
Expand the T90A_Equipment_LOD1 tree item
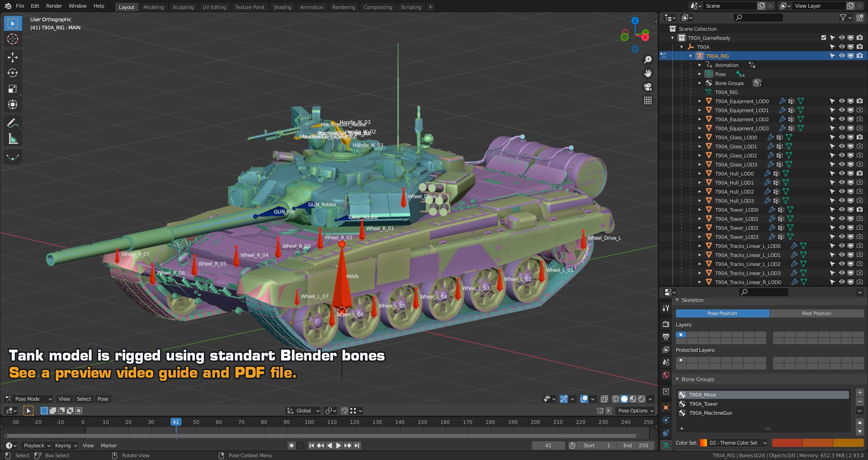point(700,110)
